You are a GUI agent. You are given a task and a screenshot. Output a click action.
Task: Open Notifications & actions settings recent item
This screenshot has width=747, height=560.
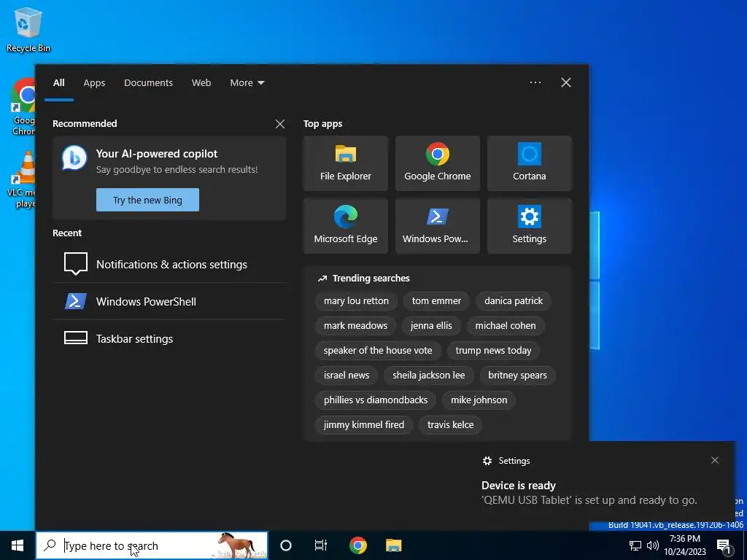[169, 264]
